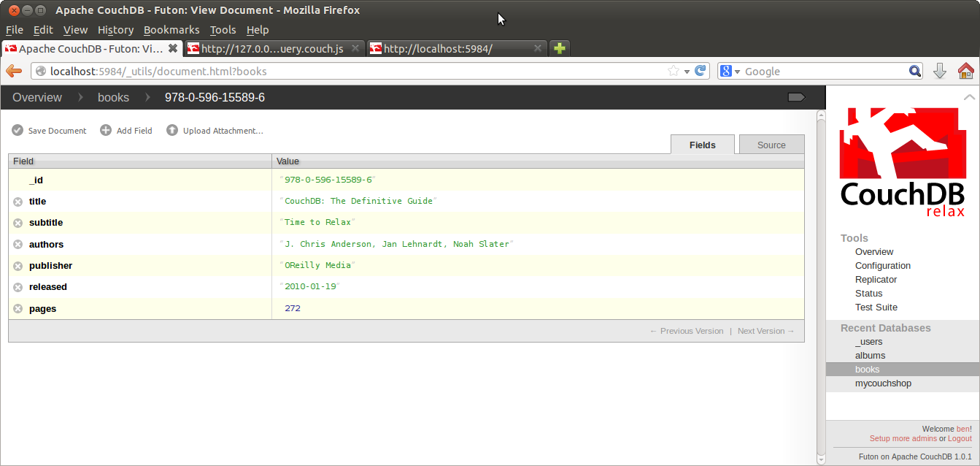980x466 pixels.
Task: Click the Value column header
Action: click(539, 161)
